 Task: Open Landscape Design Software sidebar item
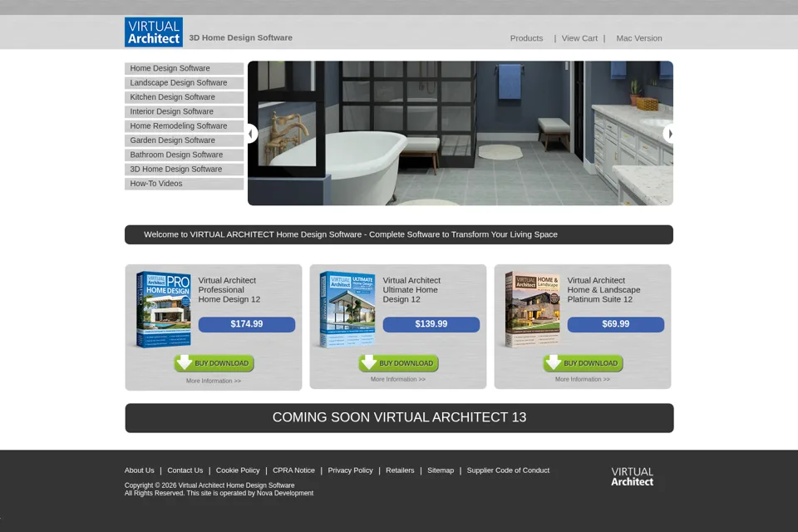[x=185, y=82]
